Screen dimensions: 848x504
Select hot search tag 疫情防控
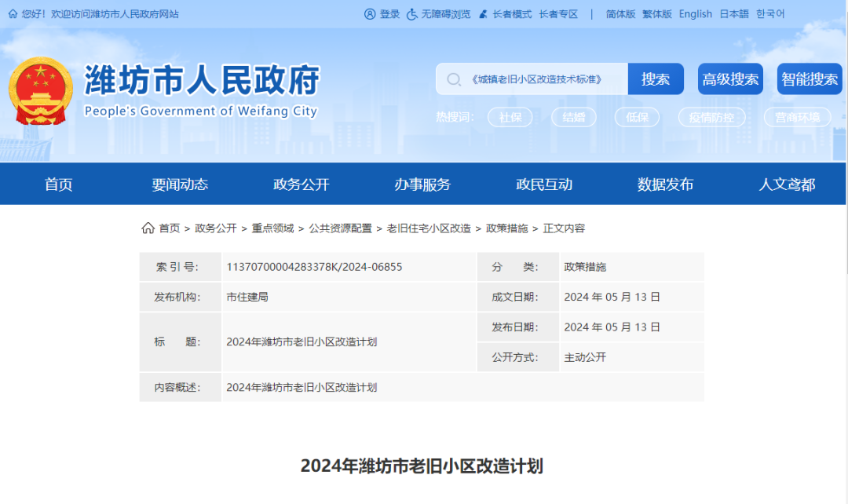pos(711,117)
